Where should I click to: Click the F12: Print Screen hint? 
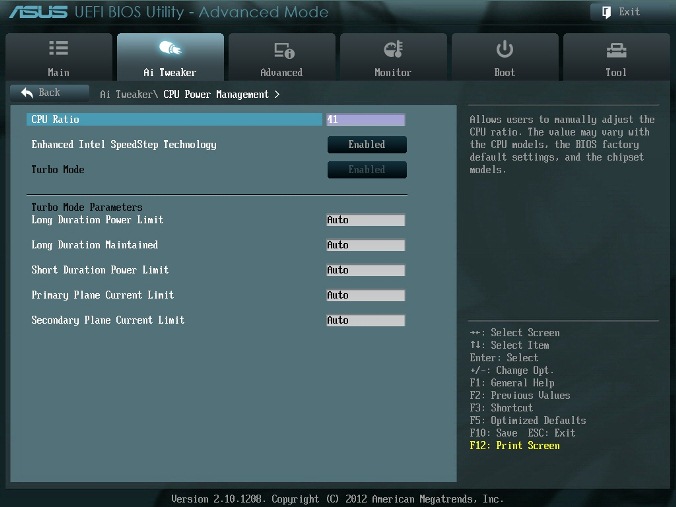pos(515,445)
